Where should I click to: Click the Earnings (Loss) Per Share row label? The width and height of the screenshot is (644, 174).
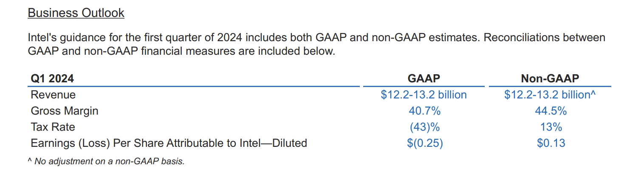click(x=169, y=143)
